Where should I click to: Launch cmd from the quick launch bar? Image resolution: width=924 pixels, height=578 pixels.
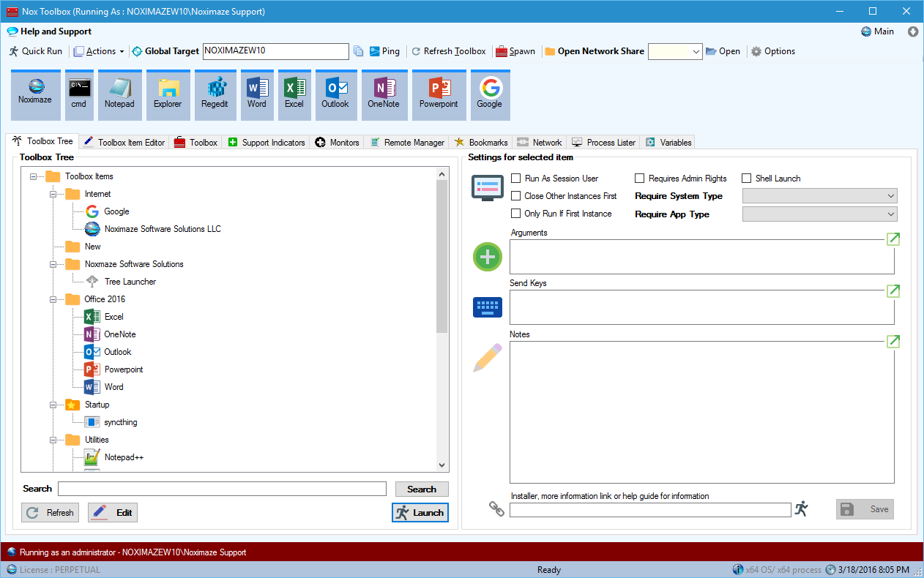coord(78,94)
